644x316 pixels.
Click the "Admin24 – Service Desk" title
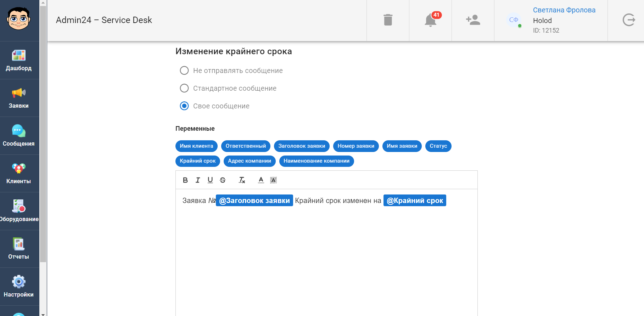104,20
